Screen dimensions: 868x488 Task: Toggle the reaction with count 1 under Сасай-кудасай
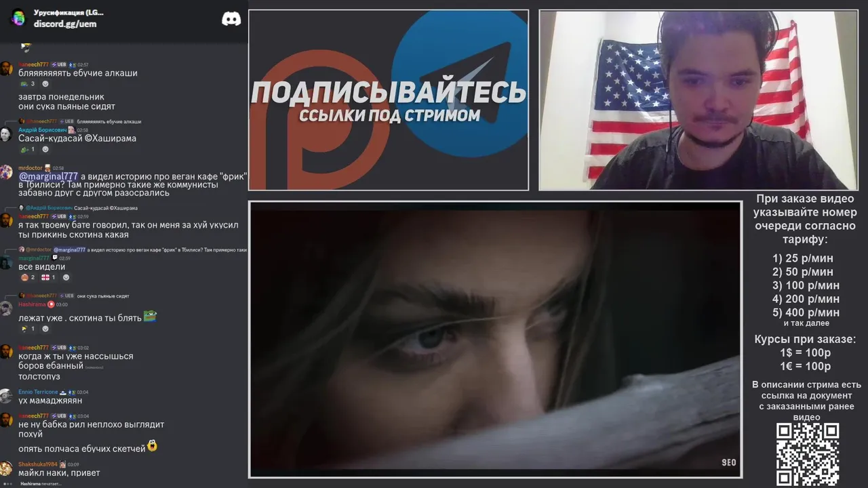click(28, 149)
